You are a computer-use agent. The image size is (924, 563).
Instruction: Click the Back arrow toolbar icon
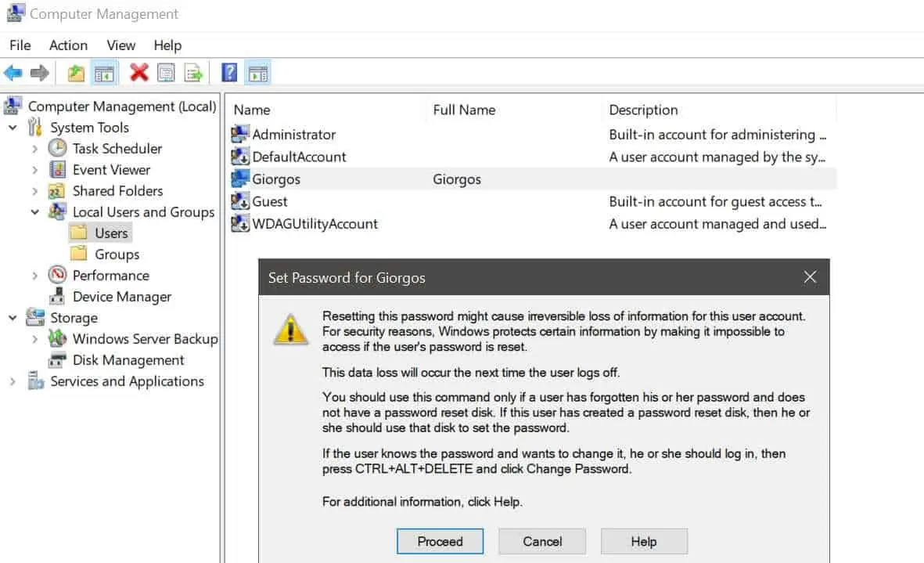pyautogui.click(x=13, y=73)
